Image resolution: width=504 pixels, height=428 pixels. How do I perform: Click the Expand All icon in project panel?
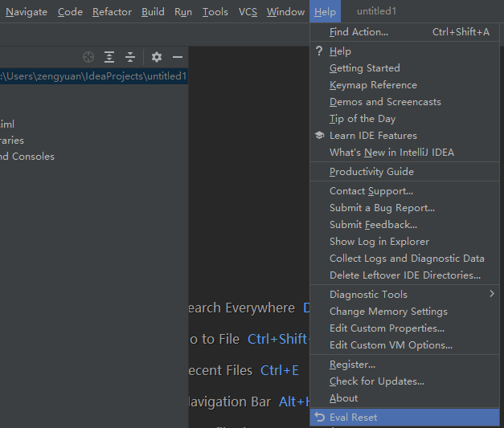[x=109, y=57]
